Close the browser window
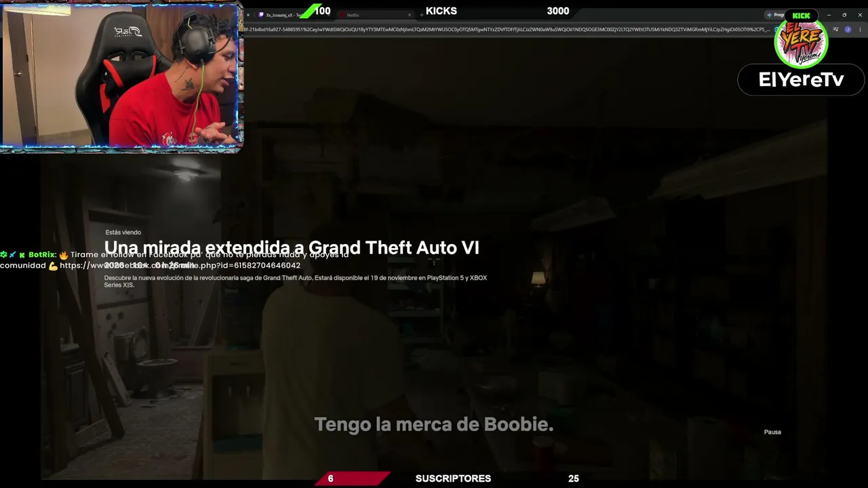Screen dimensions: 868x488 tap(860, 15)
